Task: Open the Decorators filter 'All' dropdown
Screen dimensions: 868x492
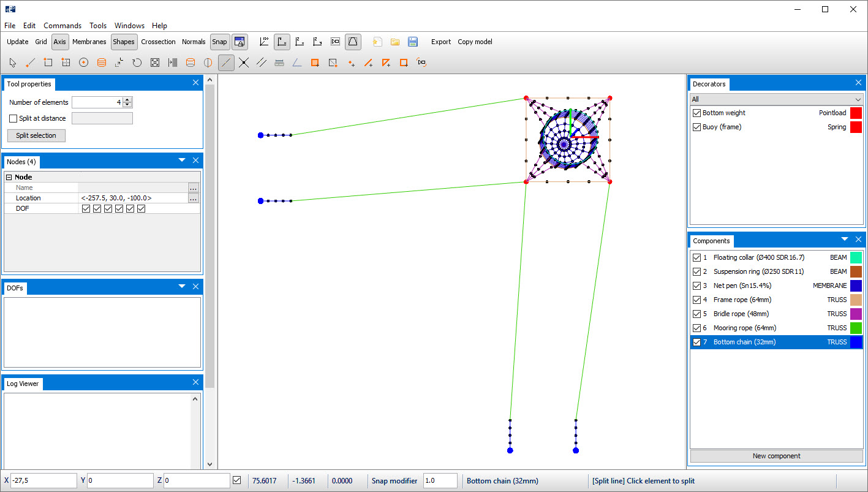Action: click(x=776, y=99)
